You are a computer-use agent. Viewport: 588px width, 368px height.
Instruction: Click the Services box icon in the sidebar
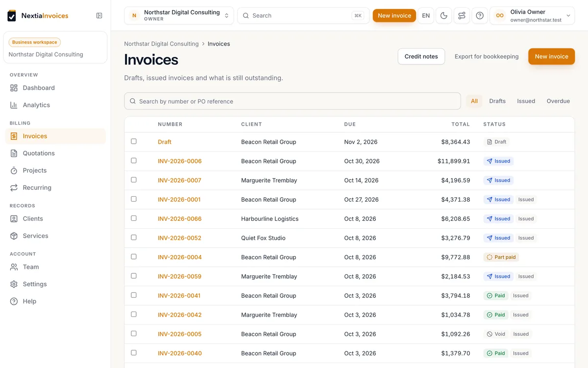tap(14, 236)
